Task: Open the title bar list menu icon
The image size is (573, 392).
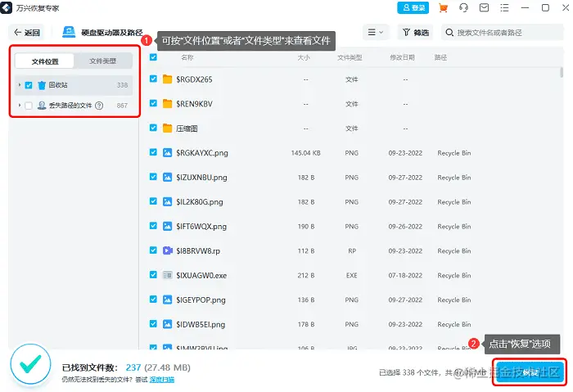Action: click(504, 7)
